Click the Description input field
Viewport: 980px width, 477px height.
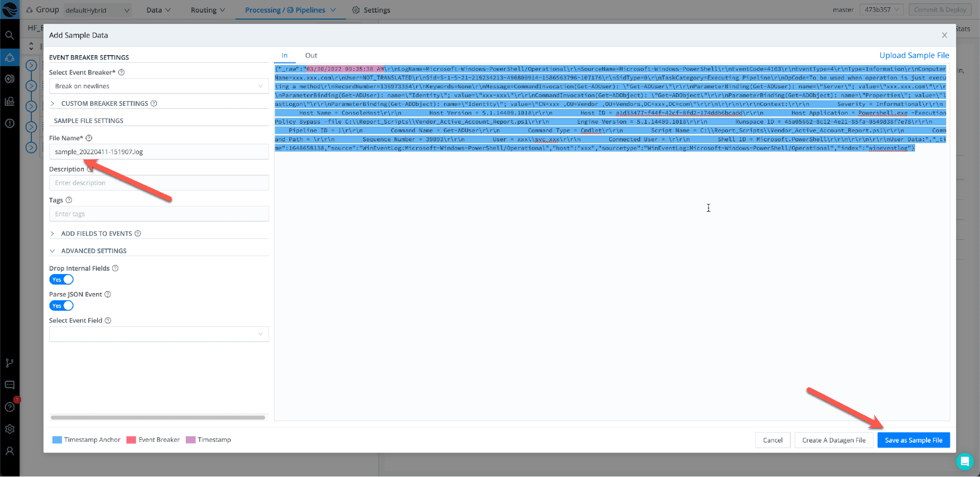pyautogui.click(x=159, y=183)
